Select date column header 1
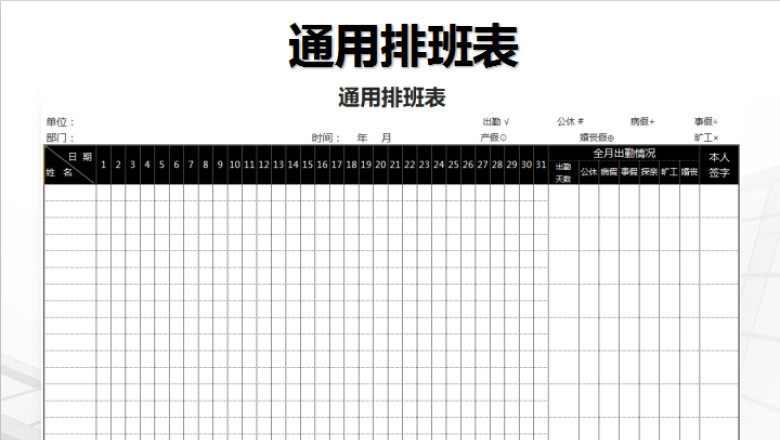 point(103,165)
